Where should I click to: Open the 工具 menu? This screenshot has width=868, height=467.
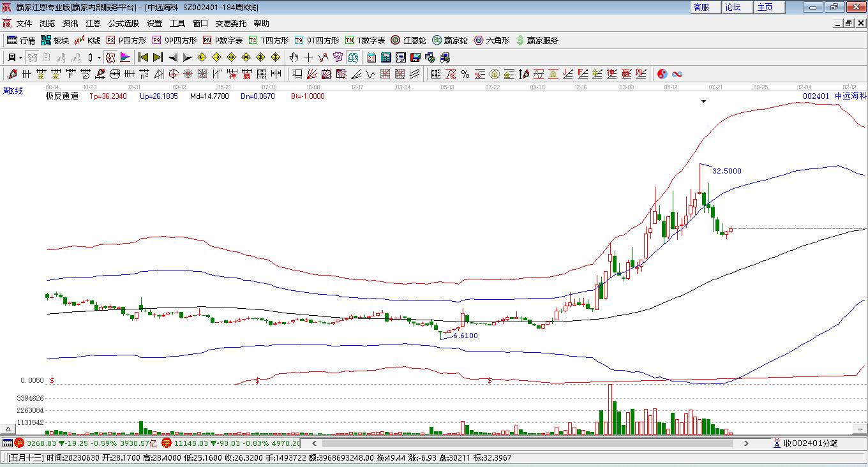tap(177, 24)
